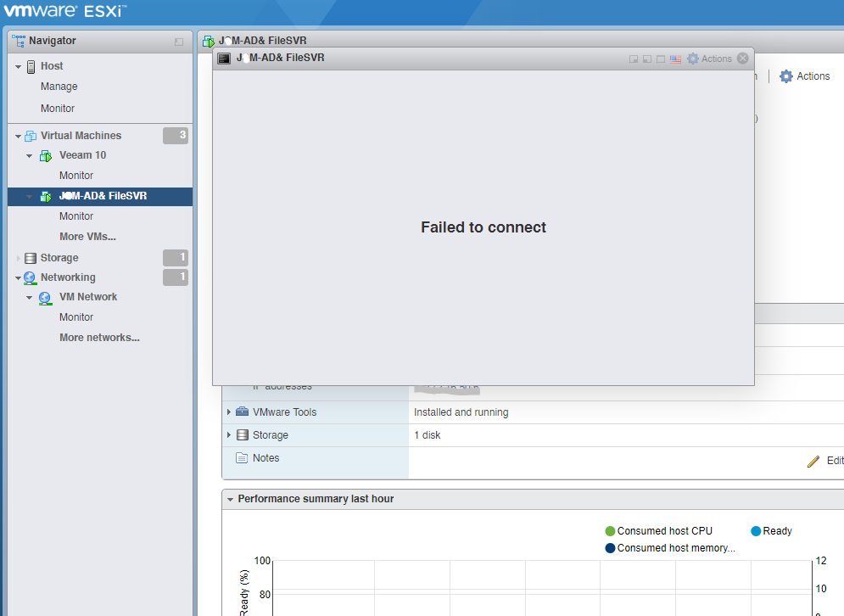Viewport: 844px width, 616px height.
Task: Open the page-level Actions menu
Action: (x=803, y=76)
